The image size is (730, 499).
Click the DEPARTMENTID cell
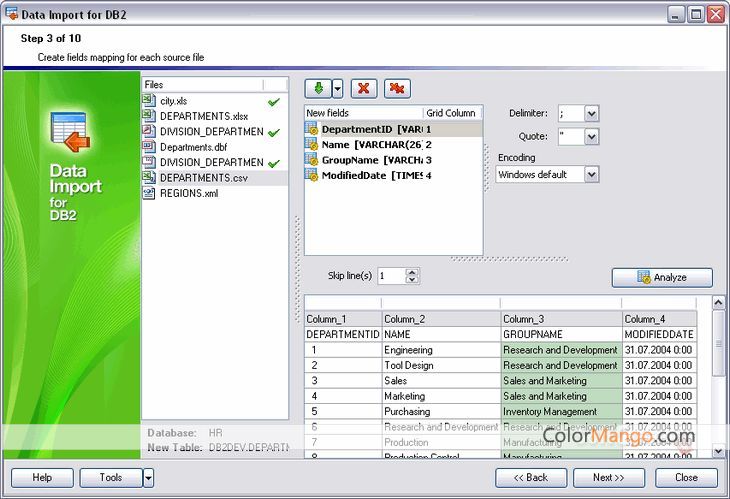pyautogui.click(x=343, y=334)
